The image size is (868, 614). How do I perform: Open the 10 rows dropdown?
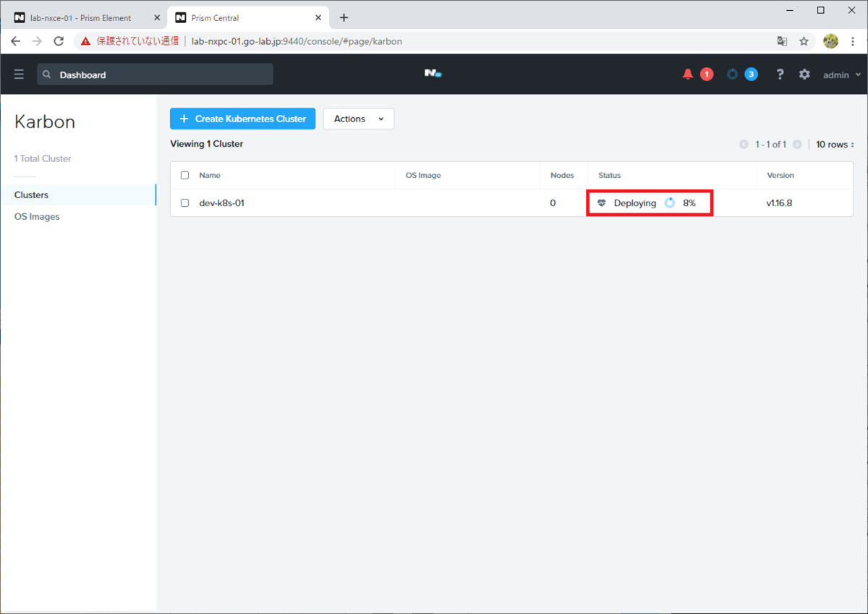pyautogui.click(x=835, y=145)
